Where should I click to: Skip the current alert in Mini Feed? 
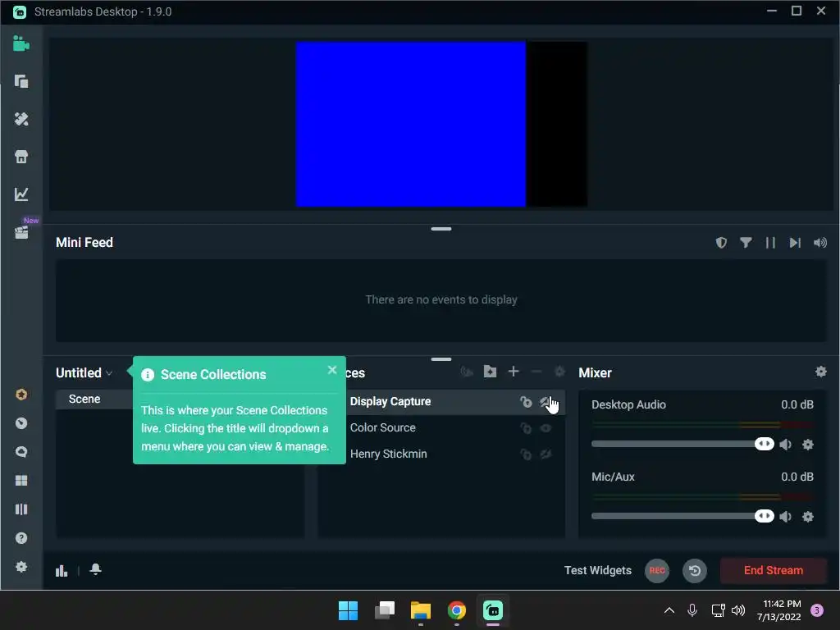click(x=795, y=243)
